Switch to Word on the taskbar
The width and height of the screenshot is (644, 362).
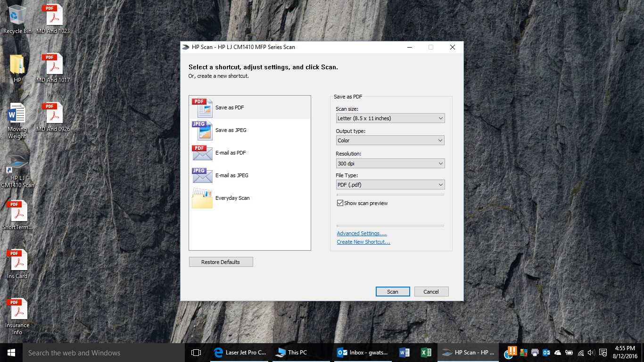click(404, 353)
